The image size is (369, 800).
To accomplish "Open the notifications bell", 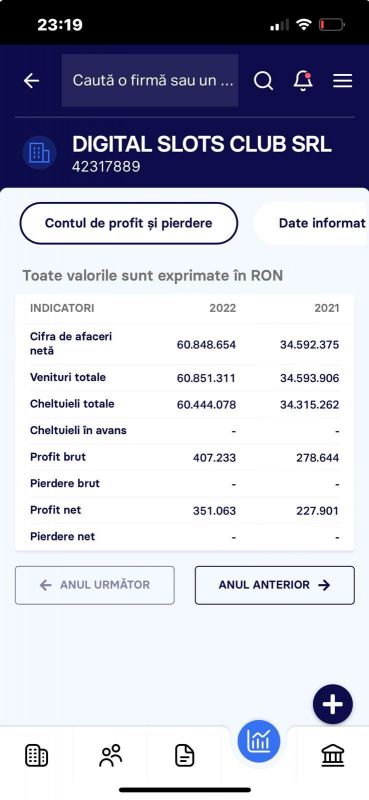I will (303, 81).
